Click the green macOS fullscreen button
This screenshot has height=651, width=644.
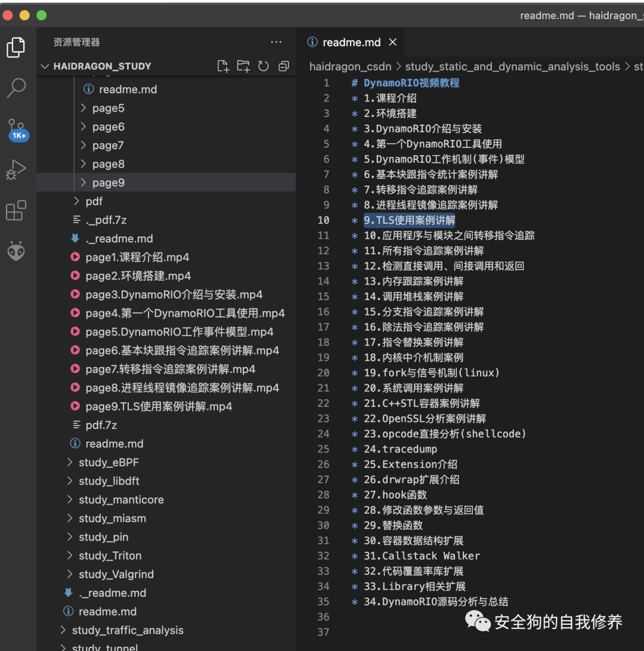(x=42, y=16)
